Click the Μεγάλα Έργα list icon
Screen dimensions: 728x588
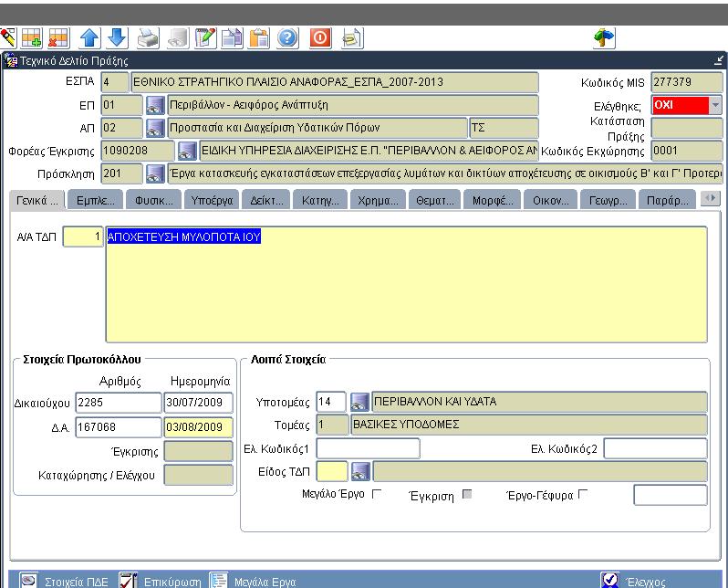tap(219, 581)
